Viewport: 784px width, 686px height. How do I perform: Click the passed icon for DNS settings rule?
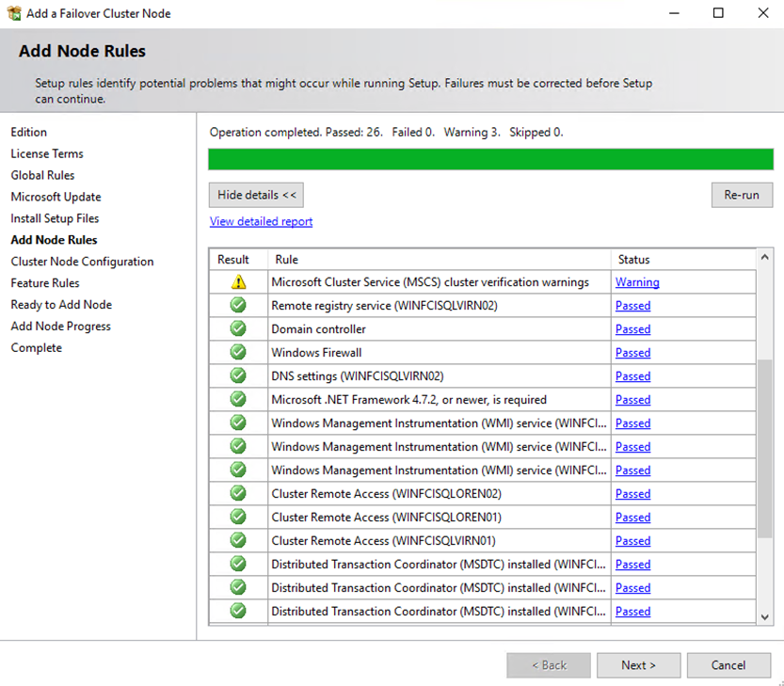pos(238,375)
